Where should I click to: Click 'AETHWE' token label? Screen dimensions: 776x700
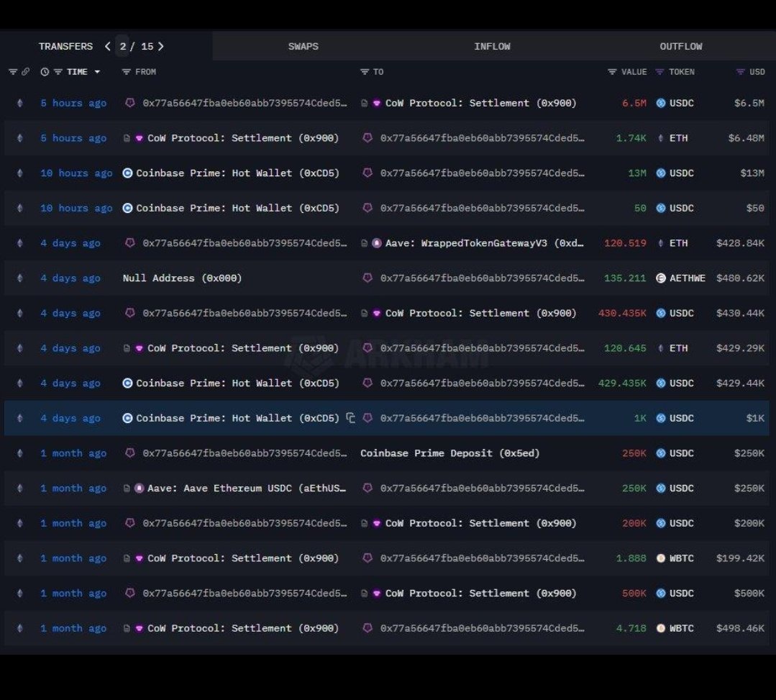coord(688,278)
